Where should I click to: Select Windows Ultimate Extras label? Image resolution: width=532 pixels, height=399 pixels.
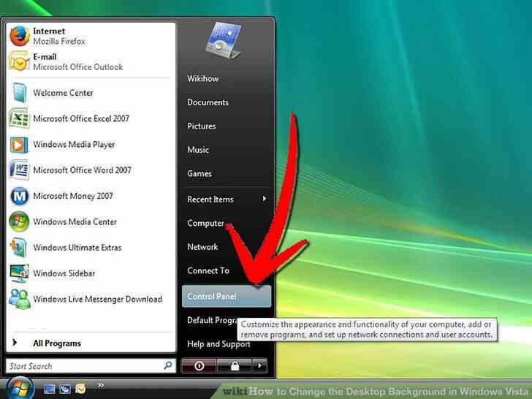click(77, 247)
